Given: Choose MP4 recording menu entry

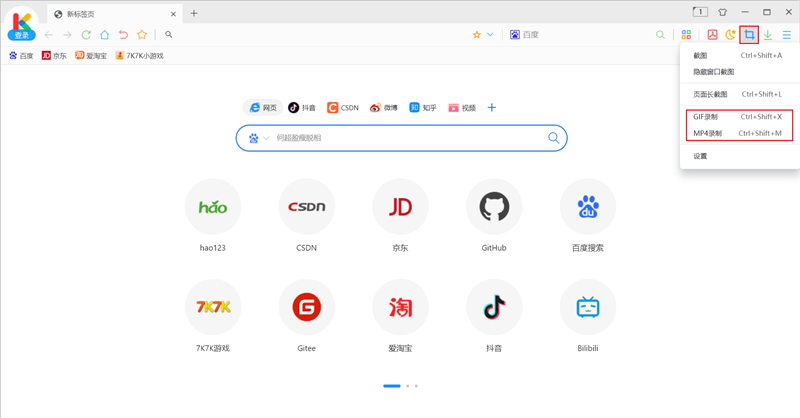Looking at the screenshot, I should click(x=738, y=133).
